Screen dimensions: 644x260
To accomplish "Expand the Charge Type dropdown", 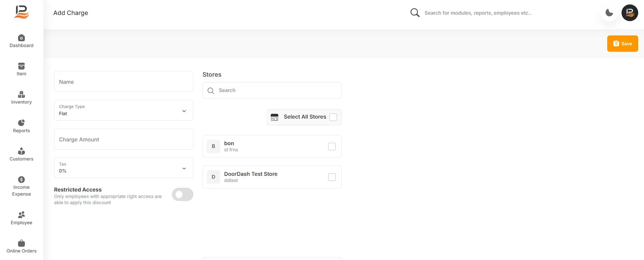I will coord(124,110).
